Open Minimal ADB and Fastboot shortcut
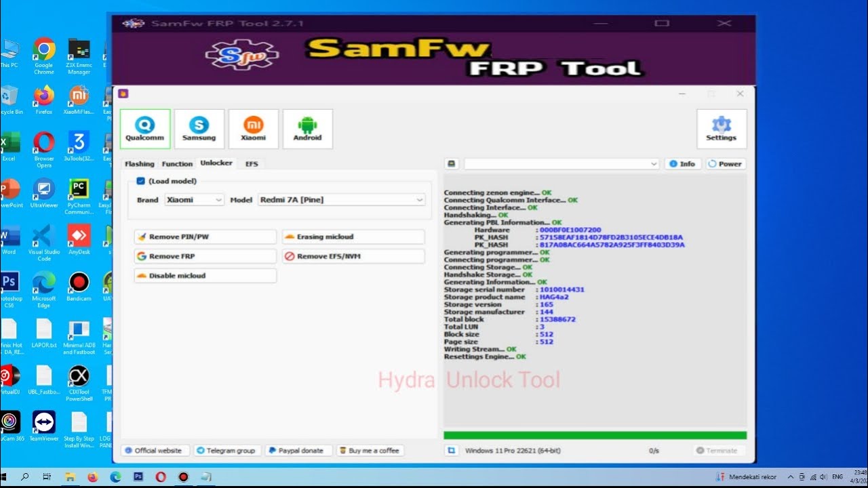The image size is (868, 488). click(79, 337)
